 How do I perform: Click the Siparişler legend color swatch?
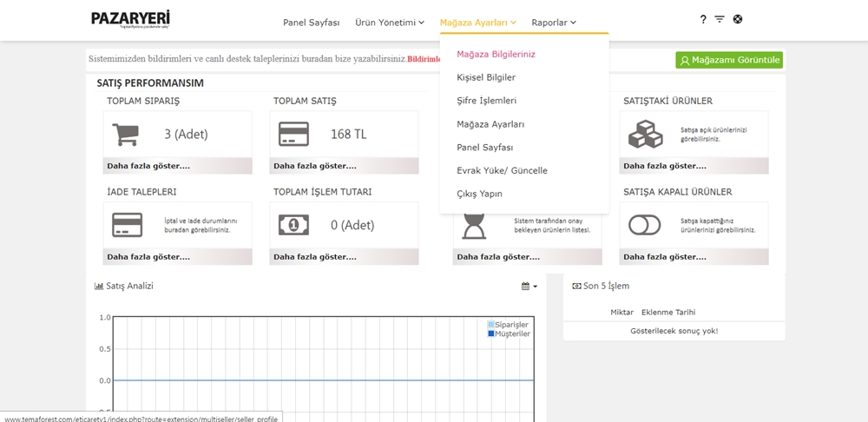491,325
